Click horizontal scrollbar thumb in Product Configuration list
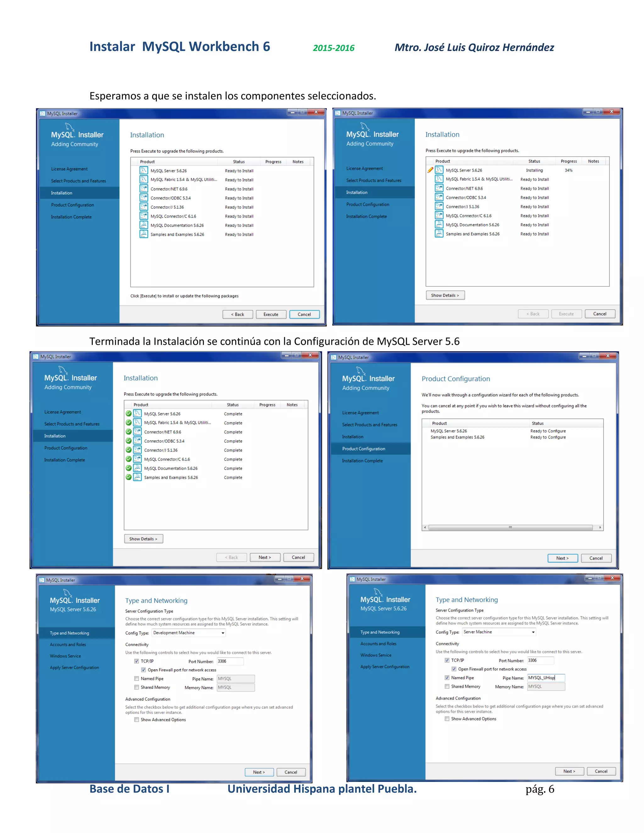This screenshot has height=833, width=644. (x=510, y=528)
